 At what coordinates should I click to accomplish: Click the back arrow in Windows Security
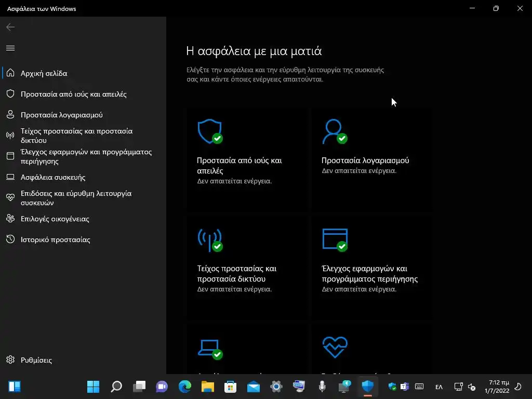coord(10,27)
